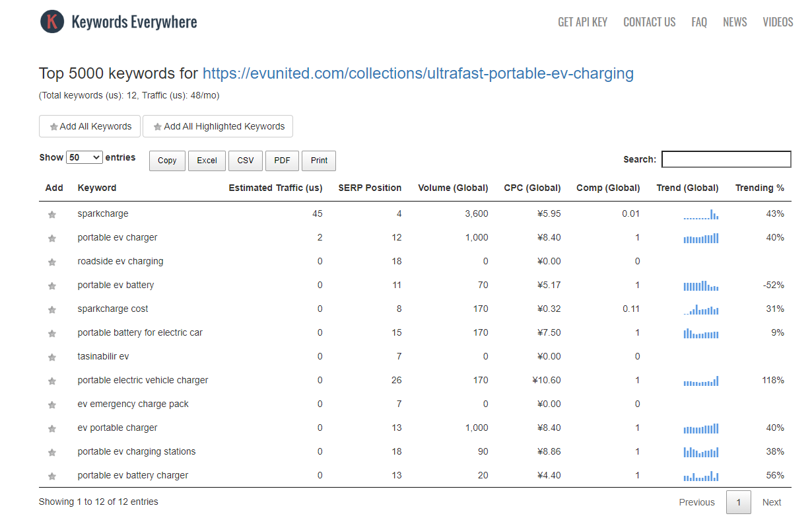Add star for portable ev battery

pyautogui.click(x=52, y=286)
